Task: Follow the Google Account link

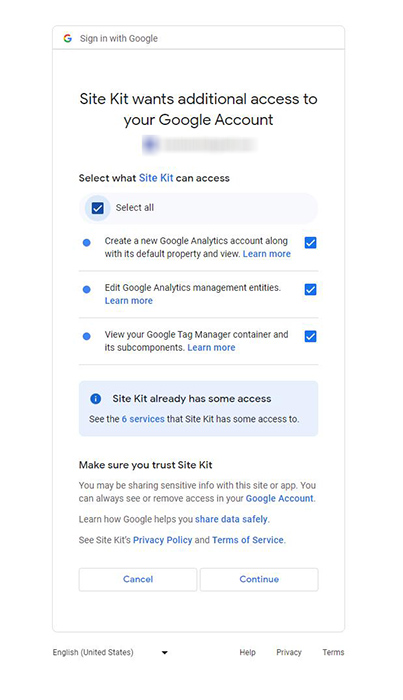Action: tap(280, 498)
